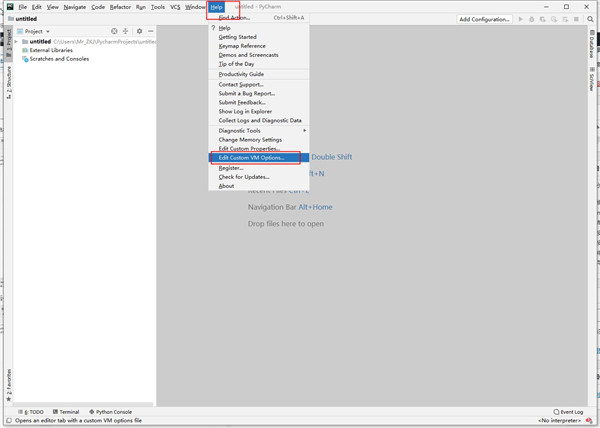Click Collapse All icon in Project panel
The width and height of the screenshot is (600, 428).
(x=125, y=31)
